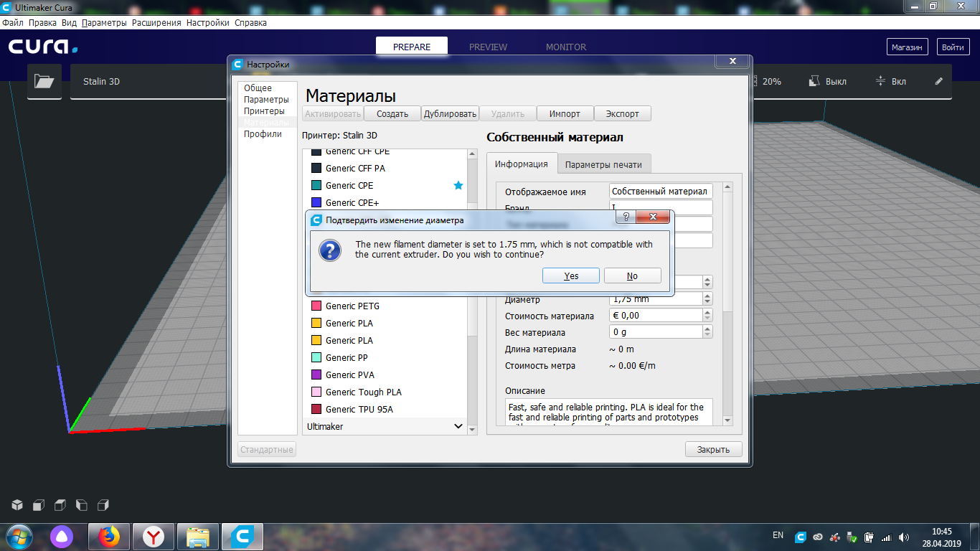Click the pencil edit icon in print settings
This screenshot has height=551, width=980.
coord(939,82)
